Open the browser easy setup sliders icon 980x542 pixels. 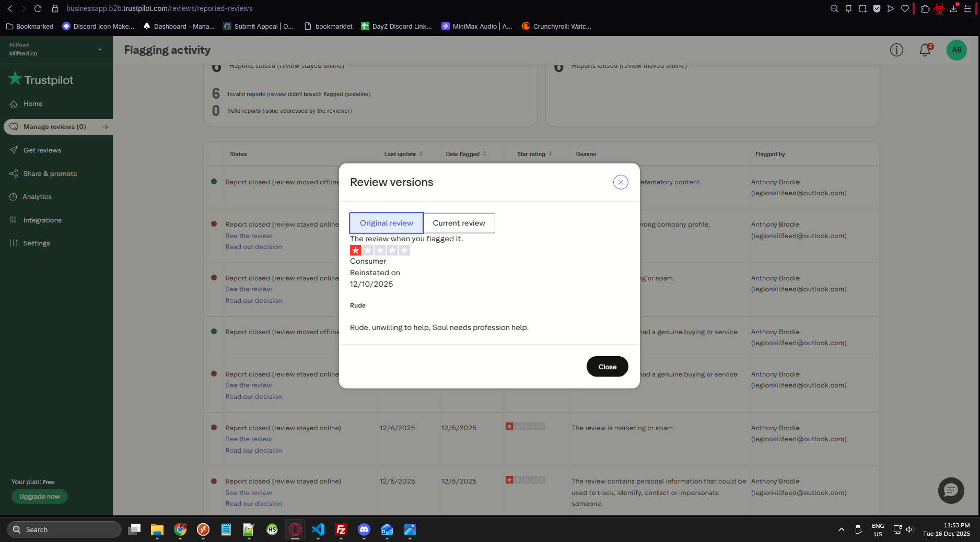(x=967, y=8)
